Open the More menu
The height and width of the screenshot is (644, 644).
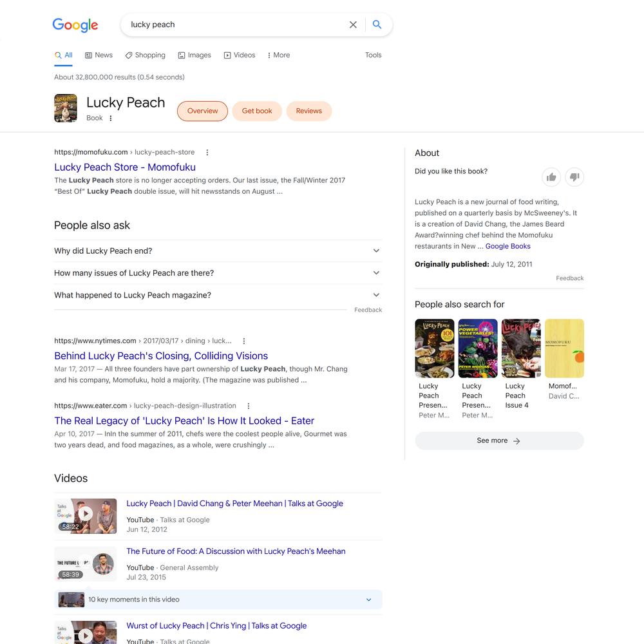[x=279, y=55]
